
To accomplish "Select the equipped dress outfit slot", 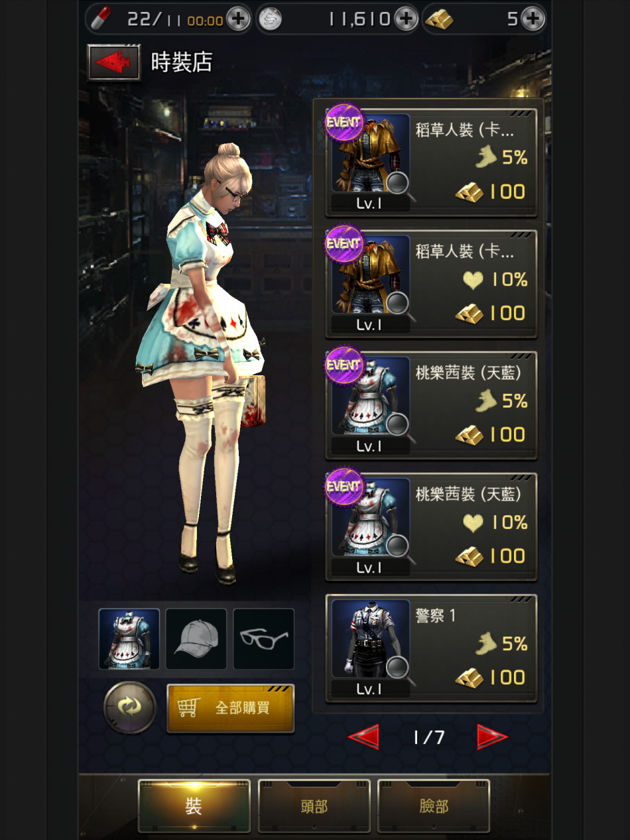I will 129,639.
